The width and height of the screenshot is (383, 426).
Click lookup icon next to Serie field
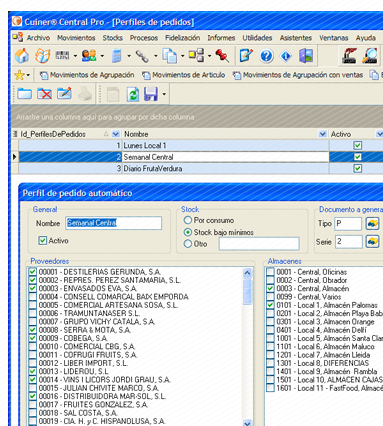(372, 241)
